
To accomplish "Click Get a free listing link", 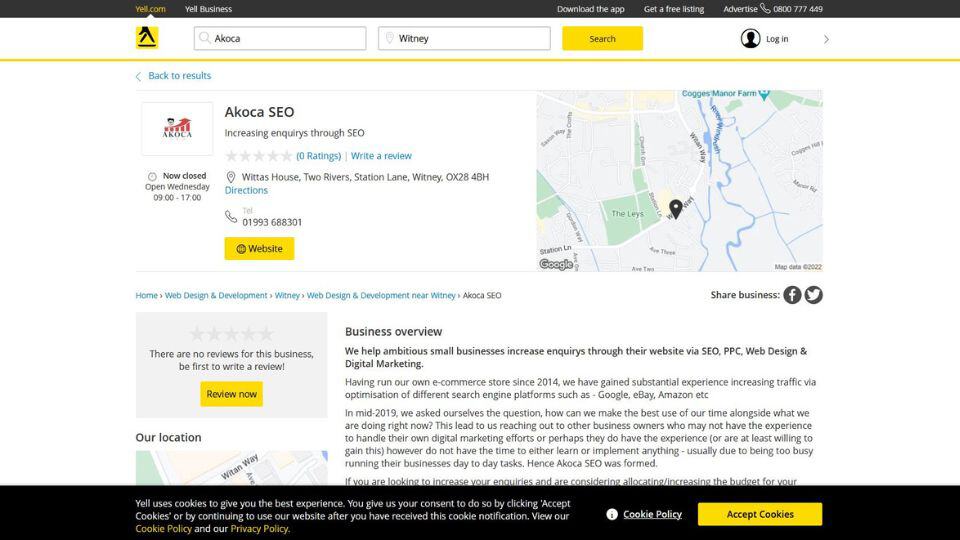I will tap(673, 9).
